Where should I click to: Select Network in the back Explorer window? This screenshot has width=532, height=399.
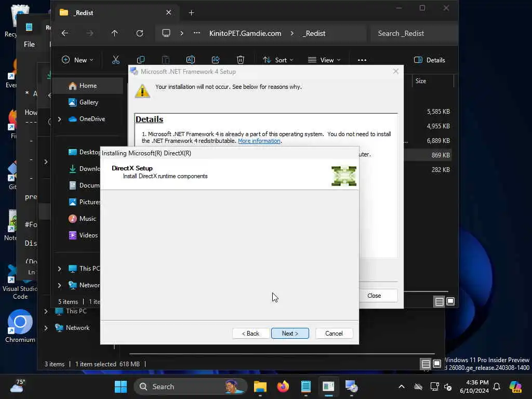click(78, 328)
